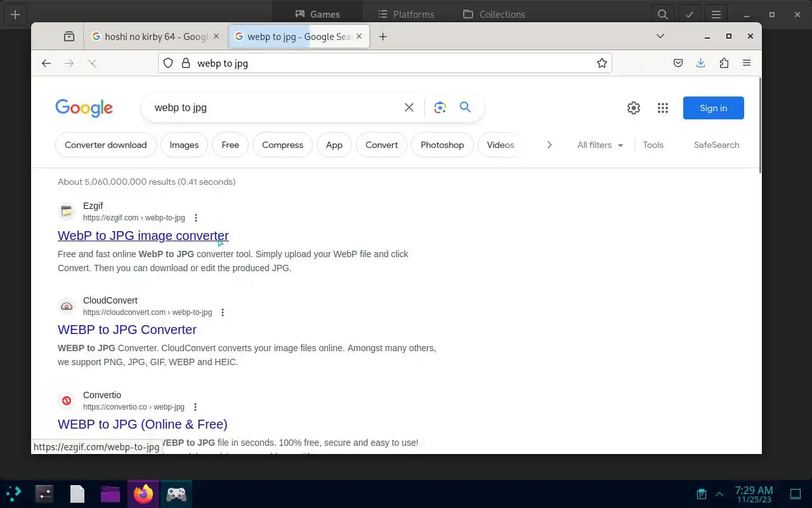Open the extensions puzzle icon

(724, 63)
